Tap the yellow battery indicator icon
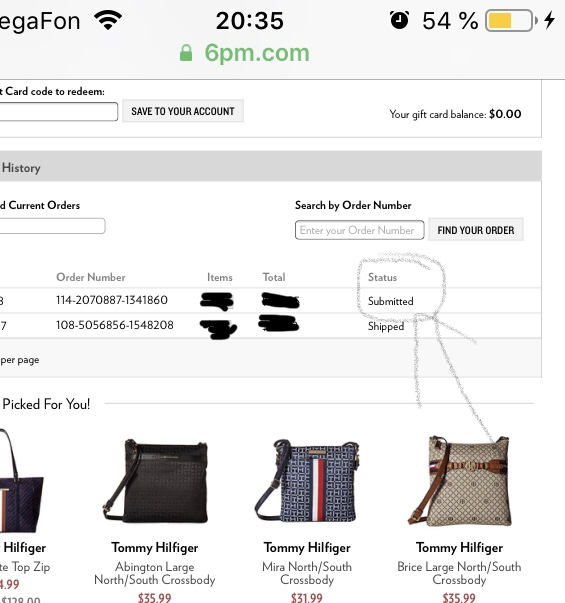 (x=511, y=20)
